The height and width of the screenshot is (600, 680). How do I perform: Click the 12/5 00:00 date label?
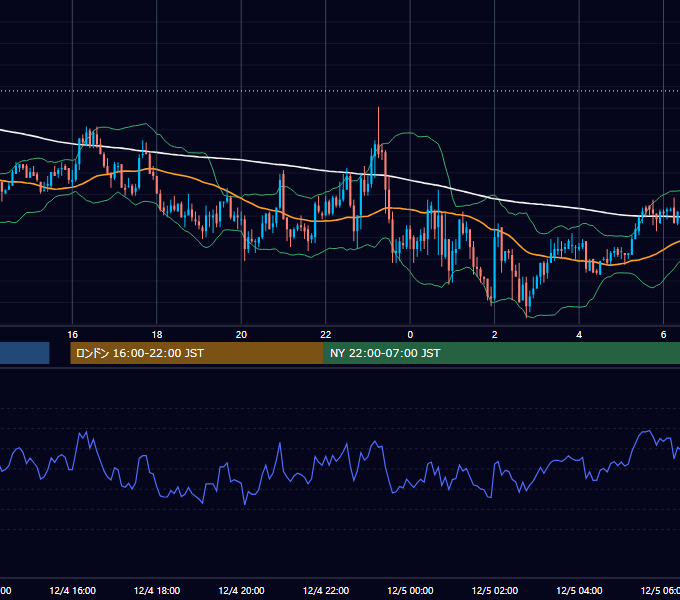pyautogui.click(x=410, y=590)
